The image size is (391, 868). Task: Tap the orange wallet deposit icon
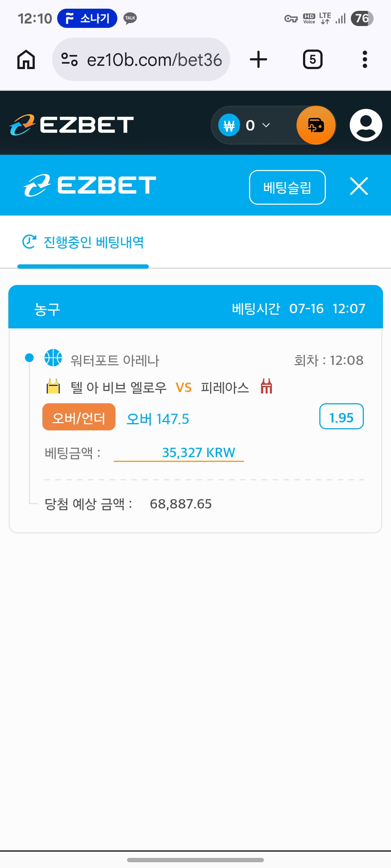(316, 125)
